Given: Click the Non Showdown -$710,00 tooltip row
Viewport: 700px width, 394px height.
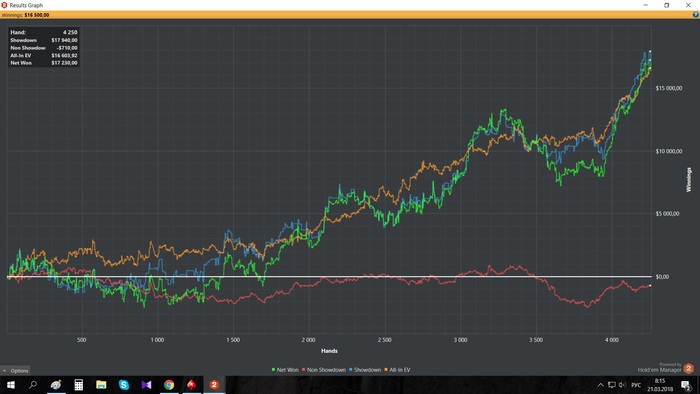Looking at the screenshot, I should tap(44, 48).
